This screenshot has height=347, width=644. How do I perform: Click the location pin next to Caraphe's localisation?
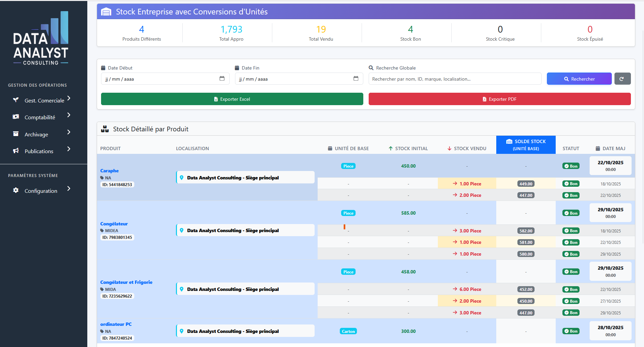[x=182, y=177]
